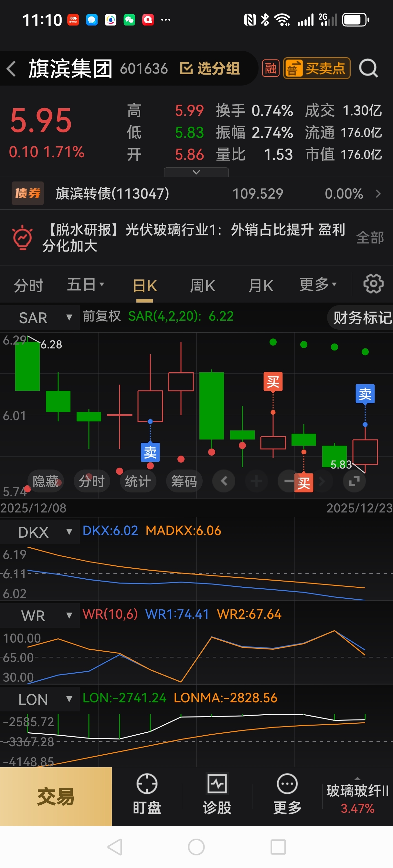
Task: Switch to the 周K tab
Action: [202, 286]
